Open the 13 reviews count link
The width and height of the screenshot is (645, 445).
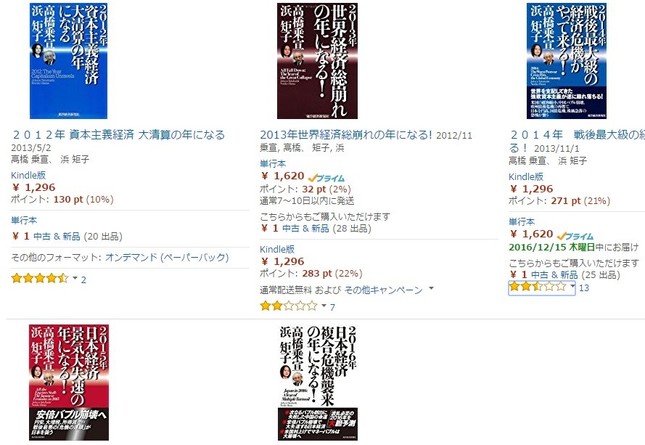584,288
